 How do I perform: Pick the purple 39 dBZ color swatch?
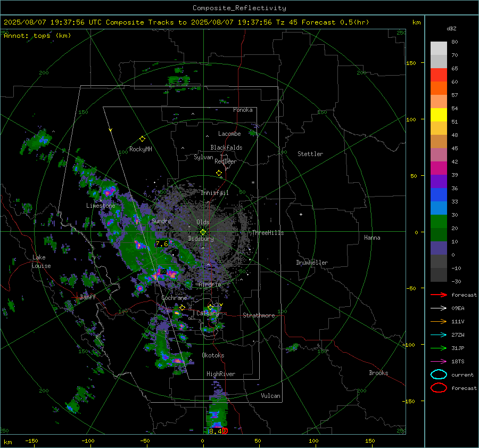(x=439, y=181)
